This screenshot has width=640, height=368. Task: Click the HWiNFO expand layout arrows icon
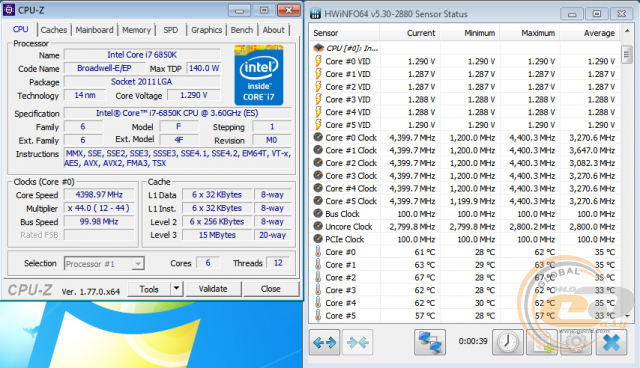tap(324, 342)
